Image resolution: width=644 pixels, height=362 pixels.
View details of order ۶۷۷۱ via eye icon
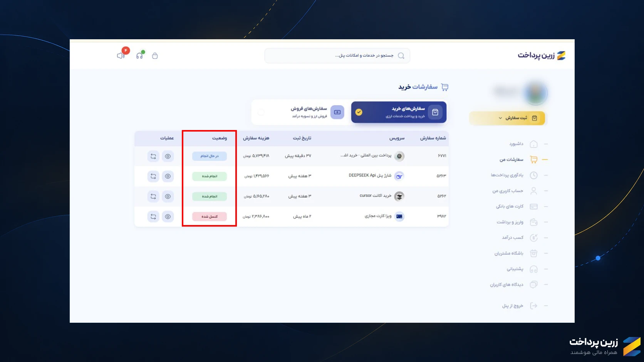[168, 156]
